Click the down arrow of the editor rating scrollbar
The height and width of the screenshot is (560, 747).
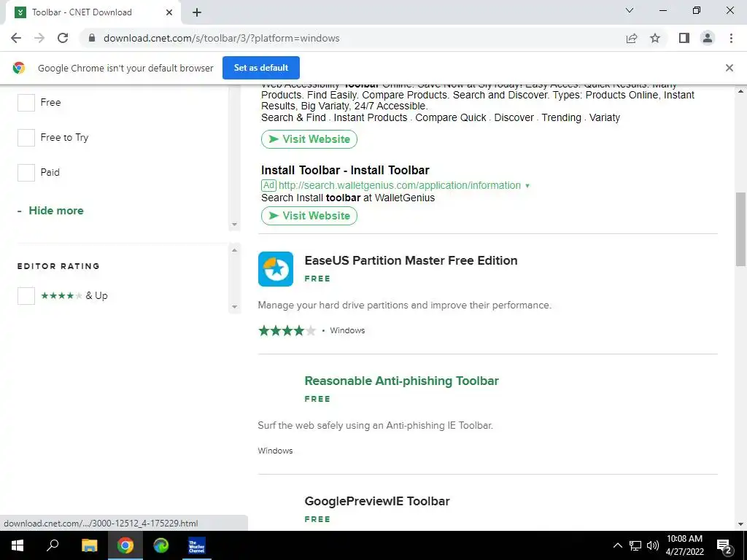[x=234, y=307]
